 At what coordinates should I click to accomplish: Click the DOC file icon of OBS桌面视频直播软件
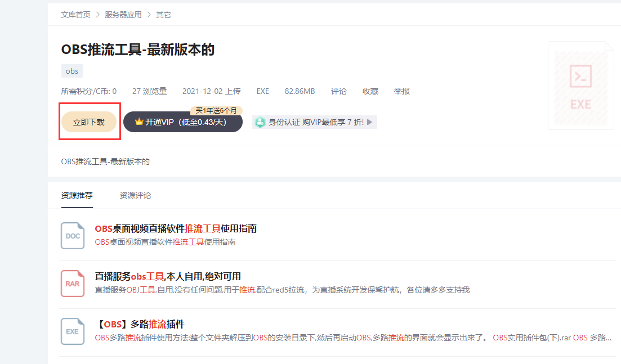(x=73, y=235)
